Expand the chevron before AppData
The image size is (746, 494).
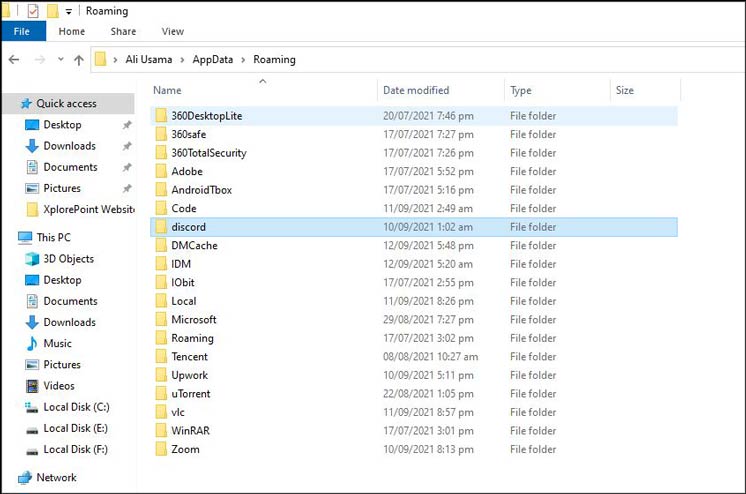point(182,60)
